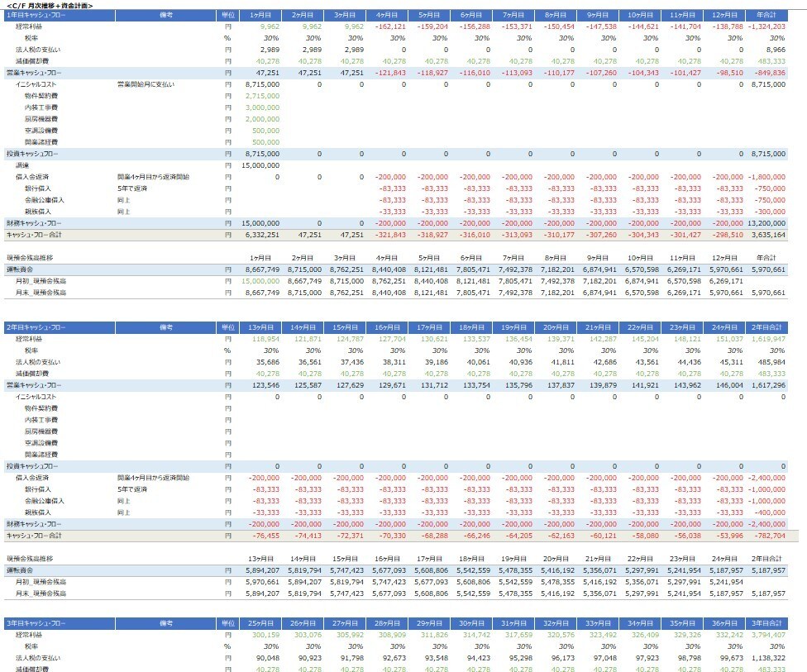Click the '3年目合計' column header
Screen dimensions: 807x672
coord(766,623)
